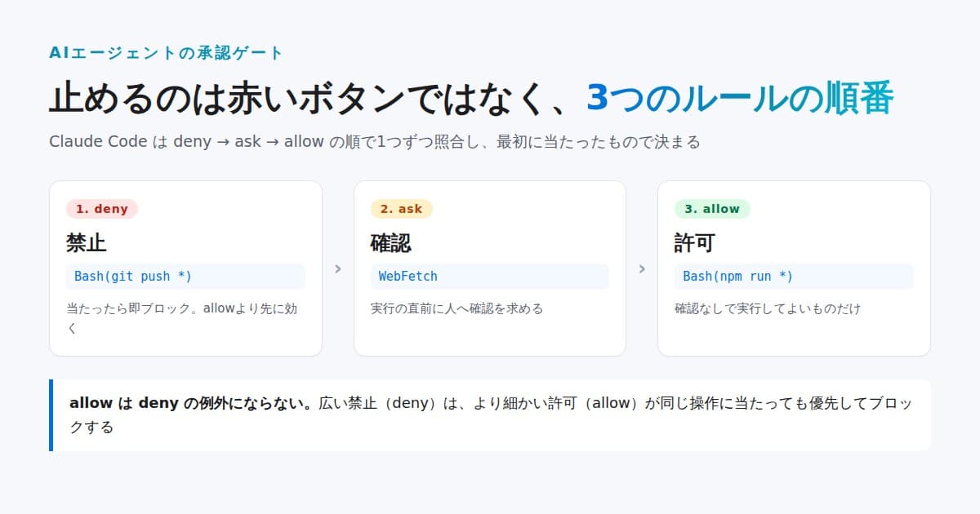The image size is (980, 514).
Task: Select the "1. deny" red badge
Action: 102,209
